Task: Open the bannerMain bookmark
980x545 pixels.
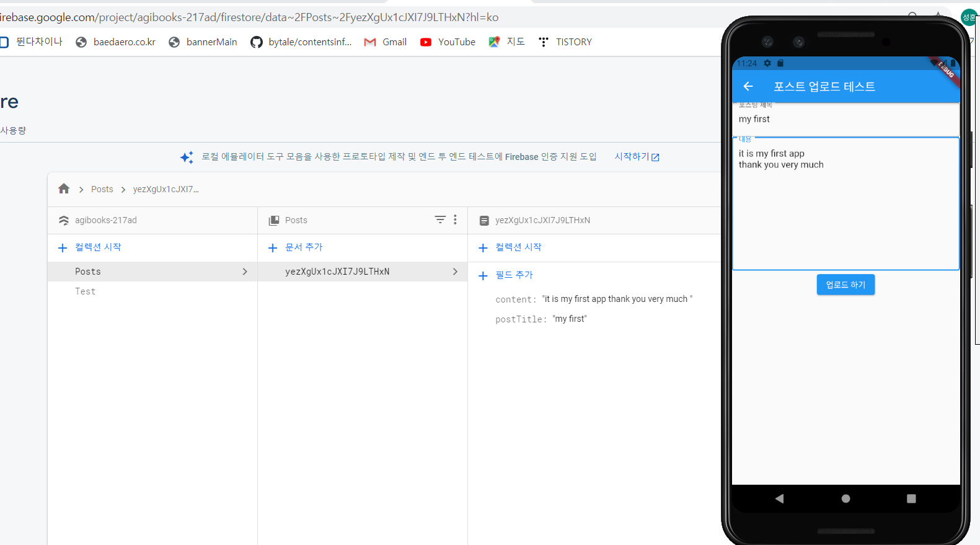Action: tap(203, 42)
